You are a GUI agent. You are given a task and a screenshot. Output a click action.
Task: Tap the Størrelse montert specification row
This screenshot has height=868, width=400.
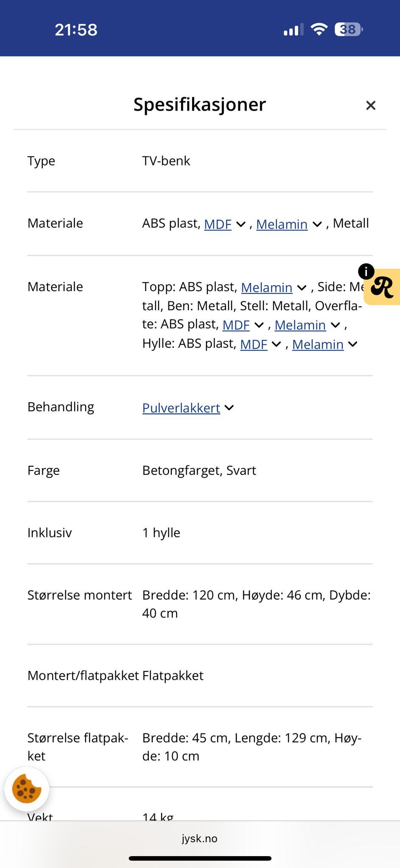coord(200,604)
